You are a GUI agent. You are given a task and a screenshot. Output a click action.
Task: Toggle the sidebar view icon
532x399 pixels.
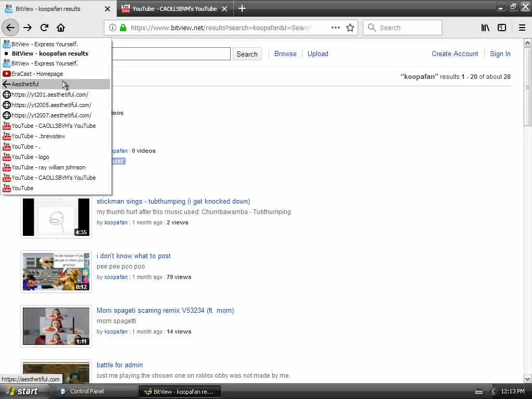pyautogui.click(x=502, y=28)
